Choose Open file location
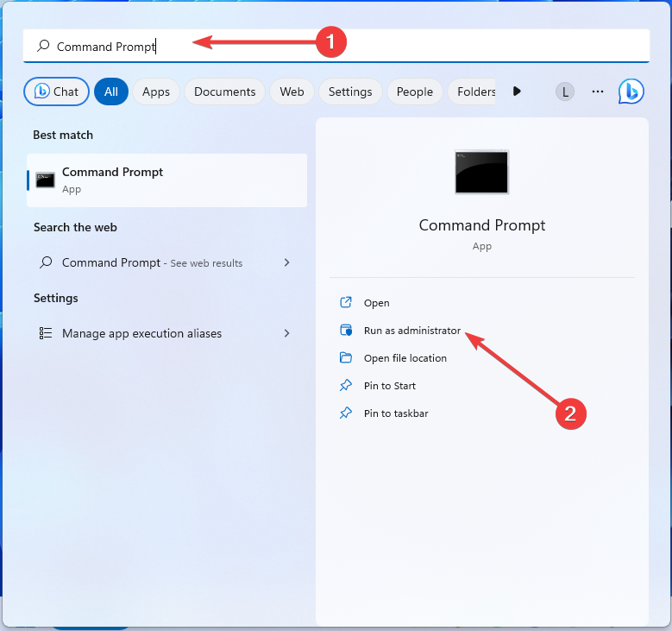 405,358
